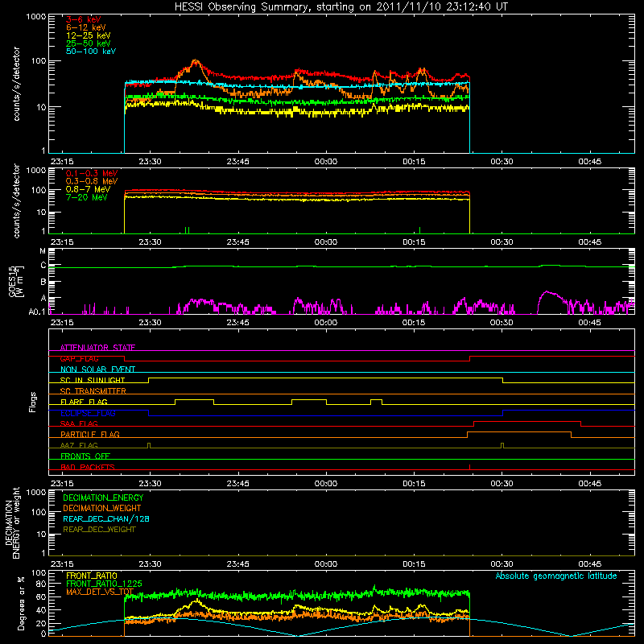Select the DECIMATION_ENERGY legend label

coord(103,497)
